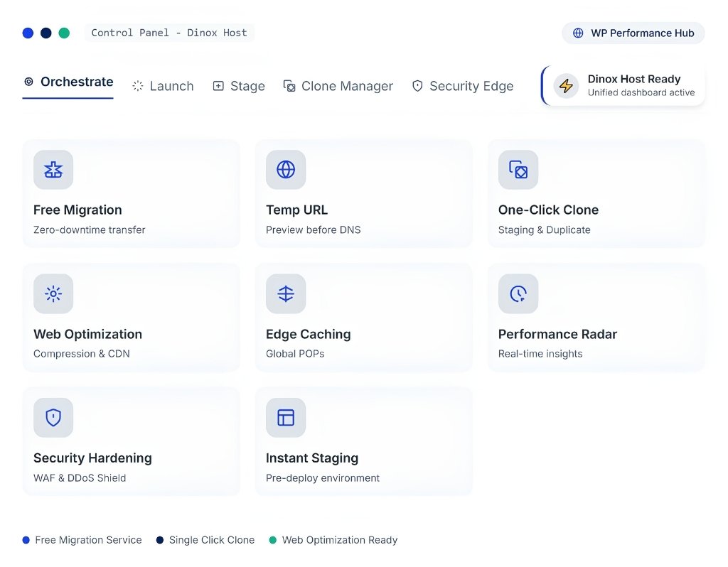Screen dimensions: 728x567
Task: Click the Instant Staging layout icon
Action: pos(286,418)
